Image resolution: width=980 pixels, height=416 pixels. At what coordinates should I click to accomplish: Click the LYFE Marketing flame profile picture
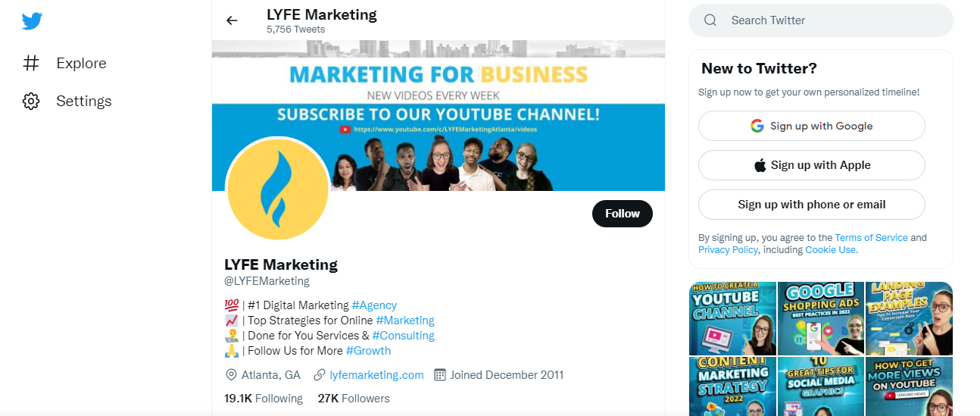[x=278, y=189]
